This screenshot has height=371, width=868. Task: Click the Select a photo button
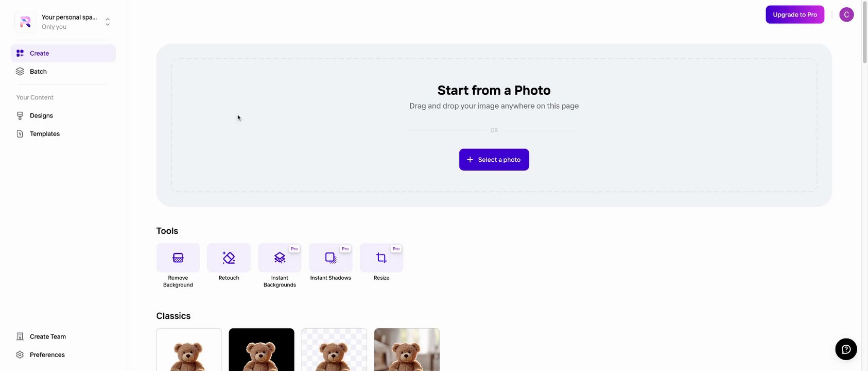pos(494,160)
